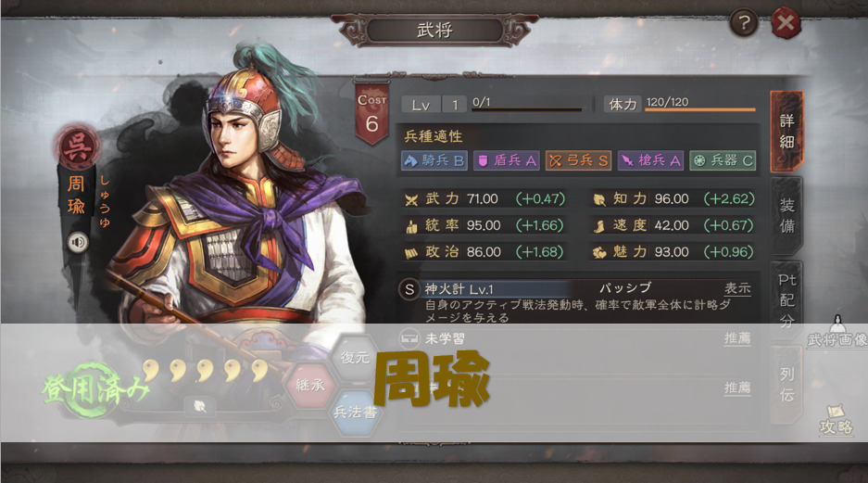The height and width of the screenshot is (483, 868).
Task: Open 武将画像 portrait view icon
Action: (837, 331)
